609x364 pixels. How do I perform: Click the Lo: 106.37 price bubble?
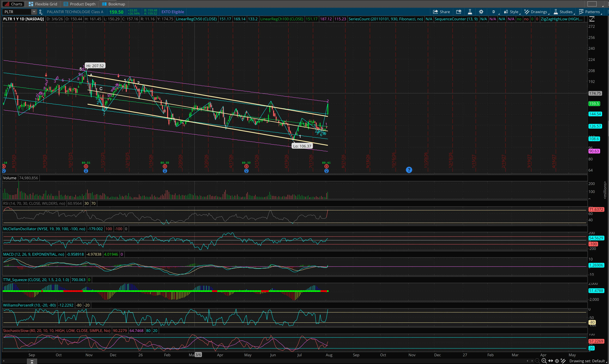click(302, 146)
